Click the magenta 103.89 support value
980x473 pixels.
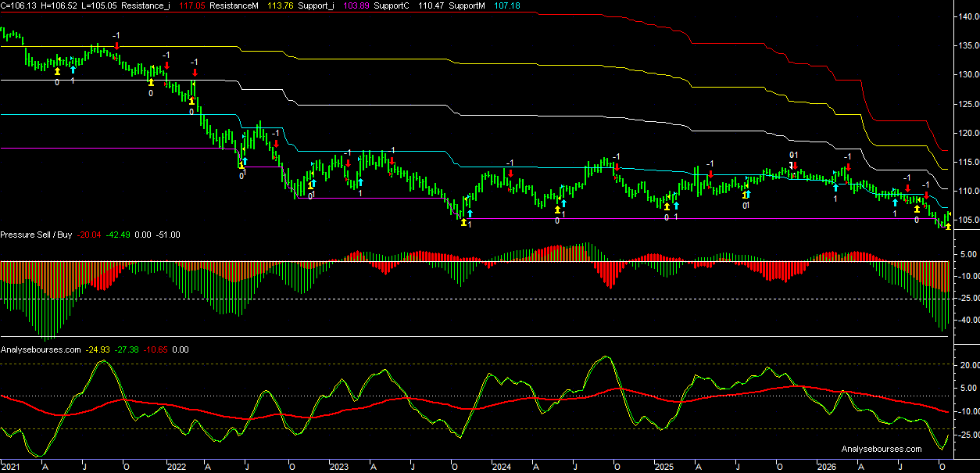(356, 5)
